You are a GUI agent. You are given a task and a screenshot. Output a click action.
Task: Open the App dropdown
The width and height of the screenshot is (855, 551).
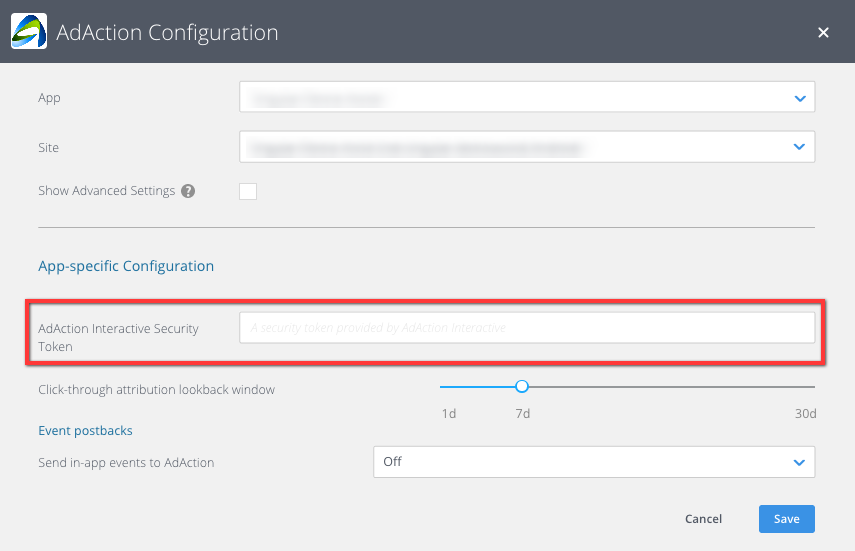click(527, 97)
